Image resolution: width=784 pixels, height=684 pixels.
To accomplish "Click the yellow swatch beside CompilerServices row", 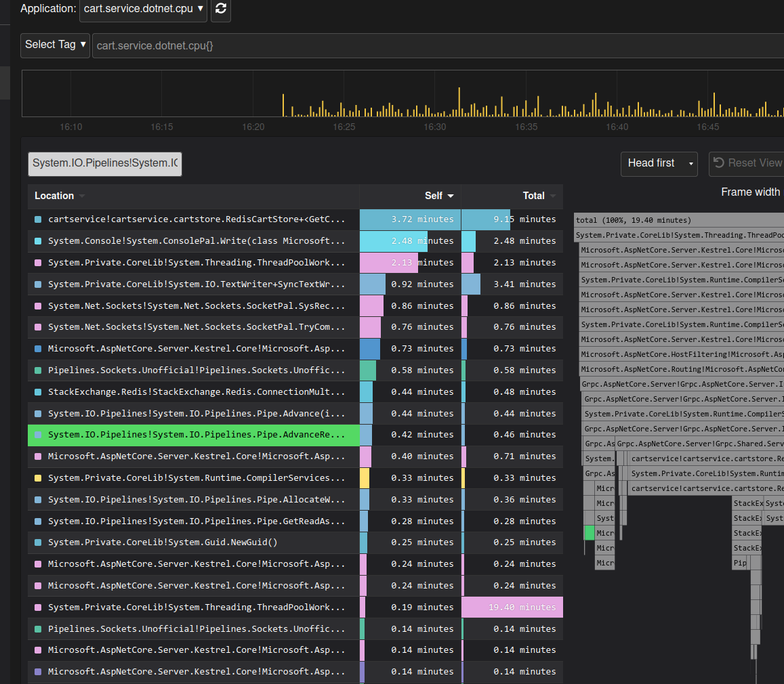I will (x=38, y=477).
